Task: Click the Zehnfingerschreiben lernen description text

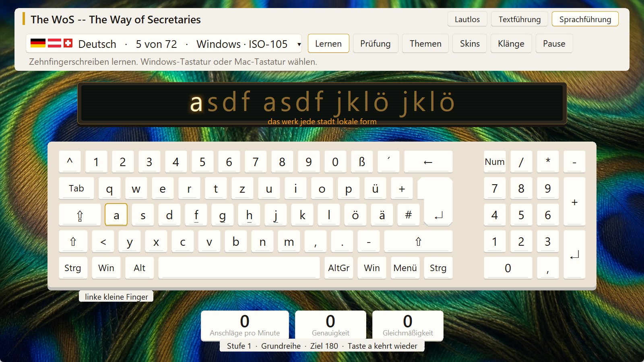Action: tap(173, 62)
